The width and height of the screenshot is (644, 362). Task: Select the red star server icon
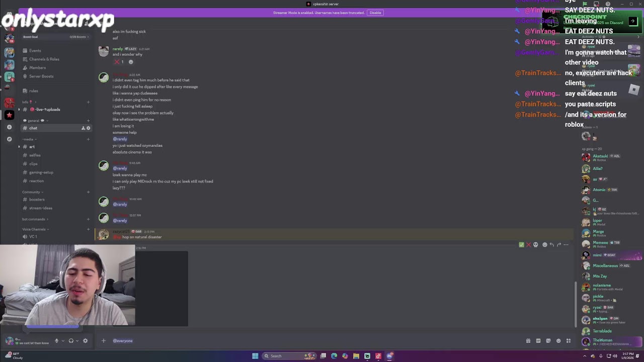9,115
